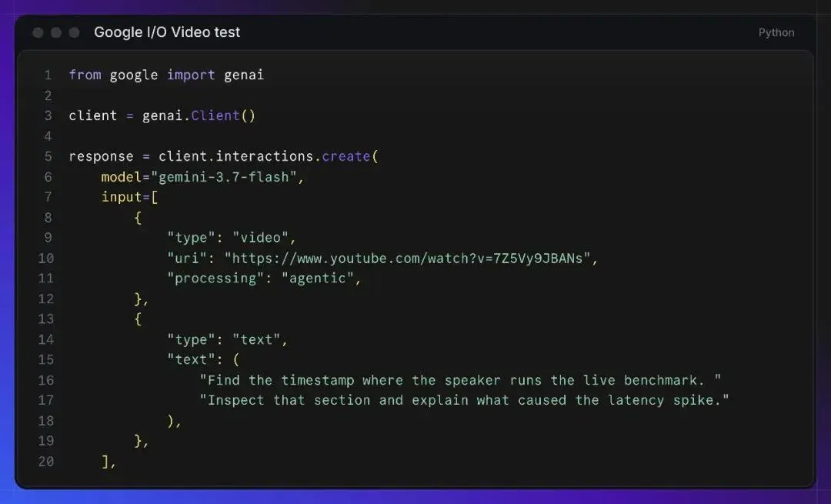Click line number 20 in gutter

[x=46, y=462]
